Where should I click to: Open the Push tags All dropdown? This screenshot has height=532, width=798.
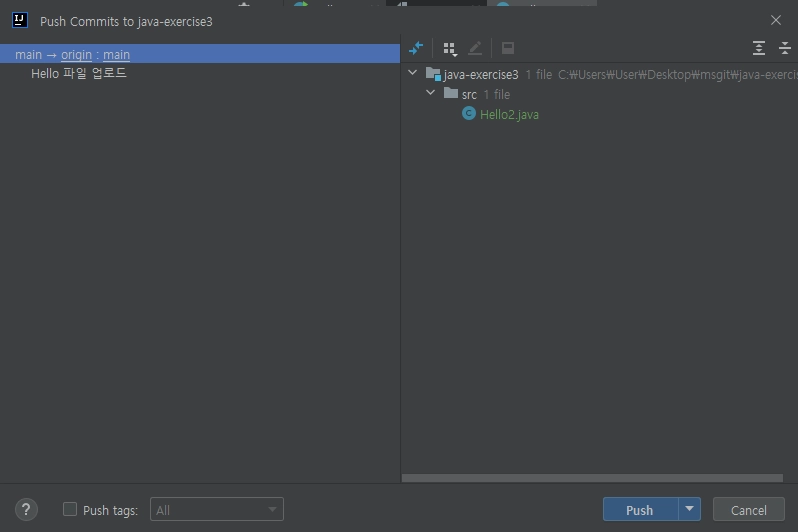tap(217, 510)
